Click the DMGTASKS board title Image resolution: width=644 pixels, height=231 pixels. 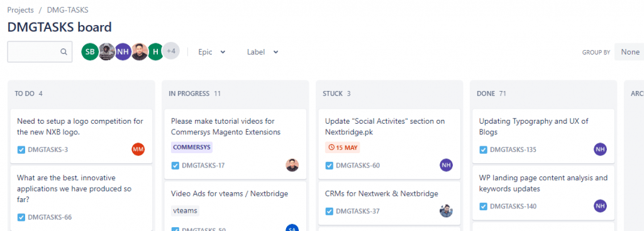coord(60,27)
